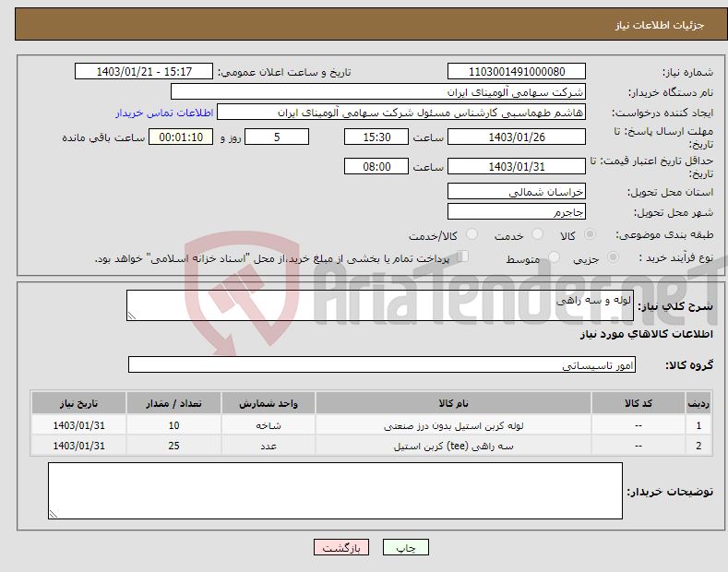Click the ردیف column header

pos(698,403)
